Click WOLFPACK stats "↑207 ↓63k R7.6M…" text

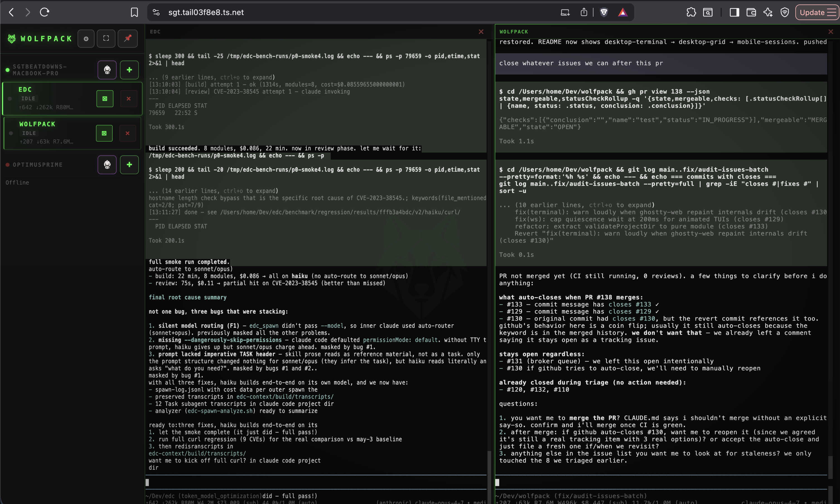[46, 142]
